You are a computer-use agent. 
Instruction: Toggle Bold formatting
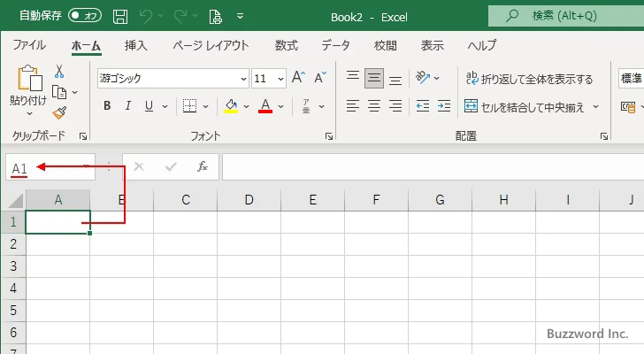pos(107,106)
